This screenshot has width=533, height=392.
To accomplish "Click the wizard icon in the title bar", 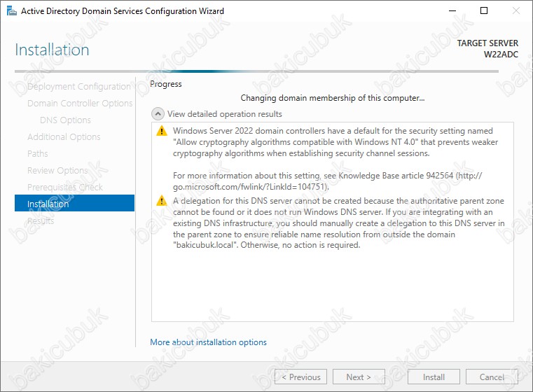I will point(12,11).
